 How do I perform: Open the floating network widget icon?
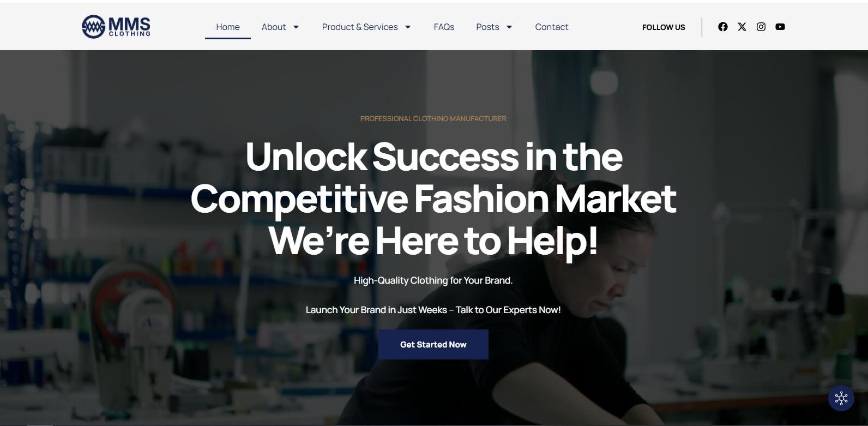click(x=841, y=398)
